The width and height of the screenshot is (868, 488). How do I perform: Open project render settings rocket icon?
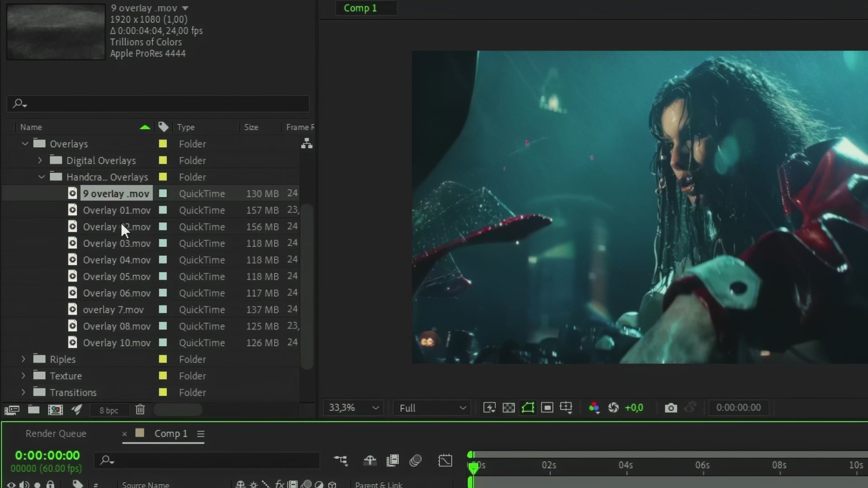77,410
